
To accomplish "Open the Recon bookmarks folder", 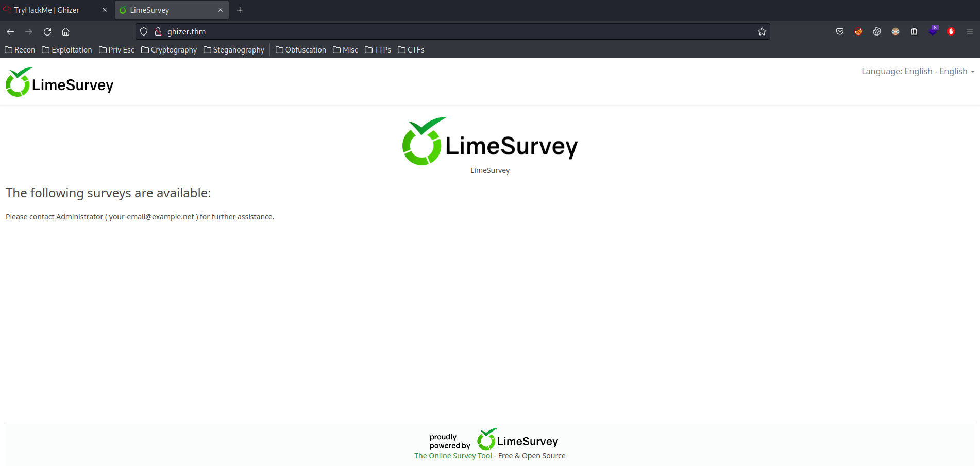I will point(20,50).
